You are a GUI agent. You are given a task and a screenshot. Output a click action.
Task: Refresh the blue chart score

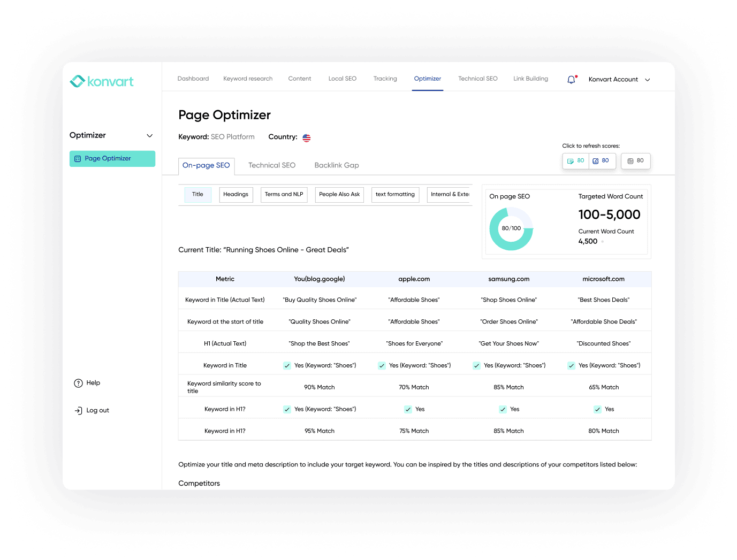tap(602, 161)
